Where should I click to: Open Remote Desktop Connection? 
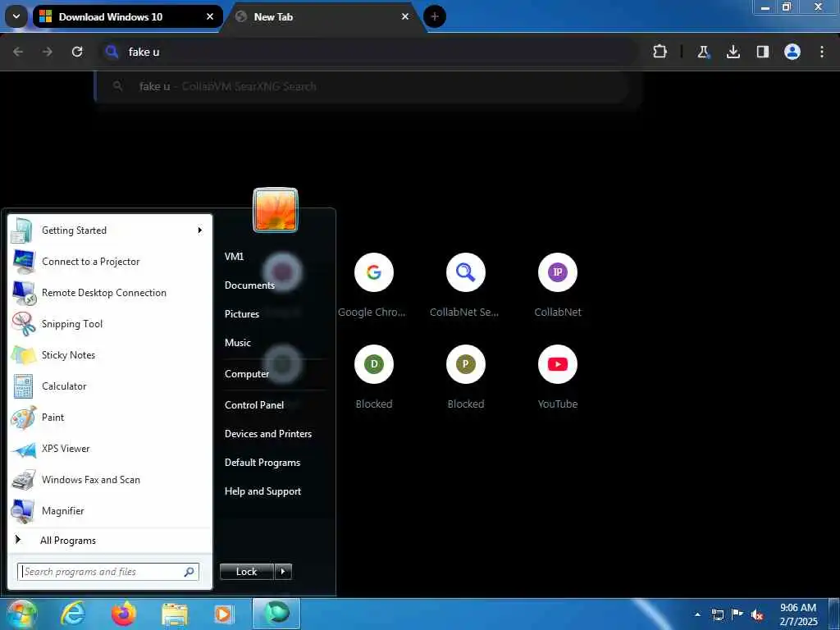110,293
